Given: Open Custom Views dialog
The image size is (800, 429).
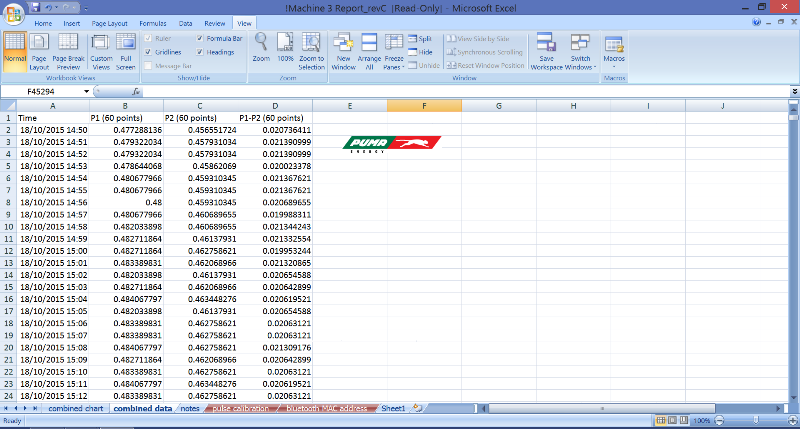Looking at the screenshot, I should pos(101,52).
